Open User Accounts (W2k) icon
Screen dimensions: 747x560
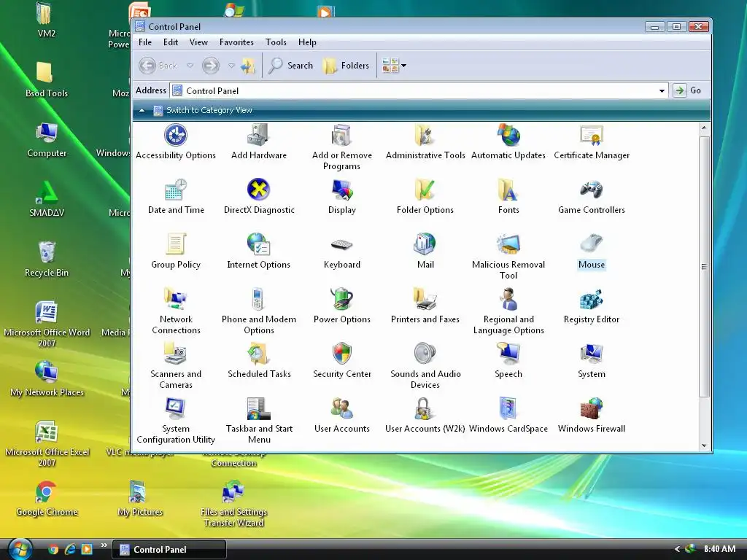[425, 416]
